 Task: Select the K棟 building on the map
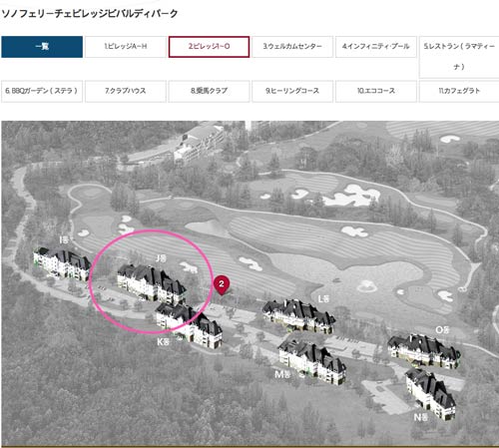[x=190, y=325]
